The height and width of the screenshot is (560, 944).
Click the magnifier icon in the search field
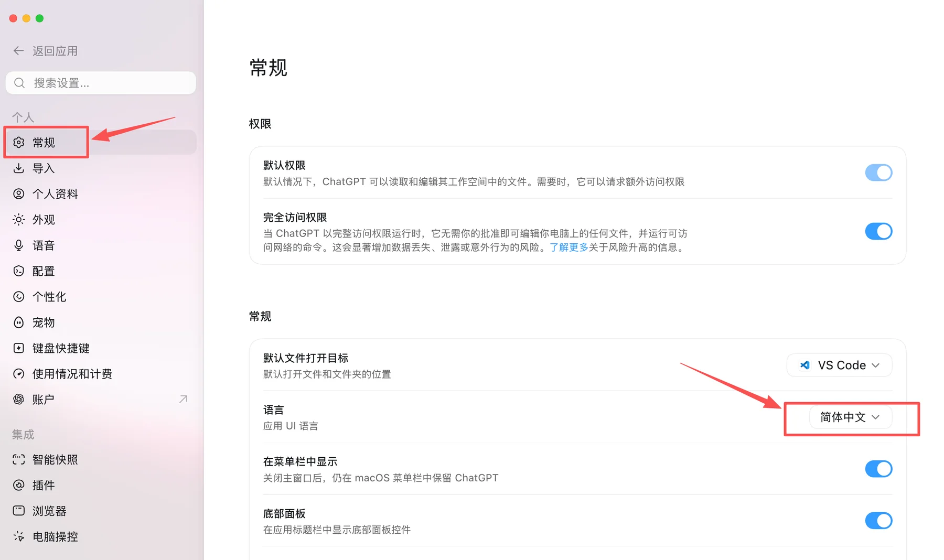[19, 83]
